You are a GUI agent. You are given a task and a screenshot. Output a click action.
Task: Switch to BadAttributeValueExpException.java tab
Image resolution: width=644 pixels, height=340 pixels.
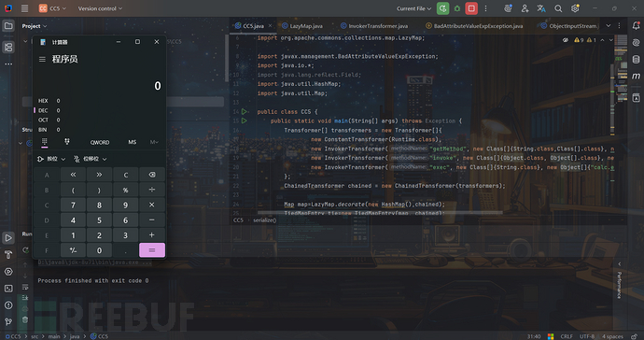pyautogui.click(x=474, y=26)
